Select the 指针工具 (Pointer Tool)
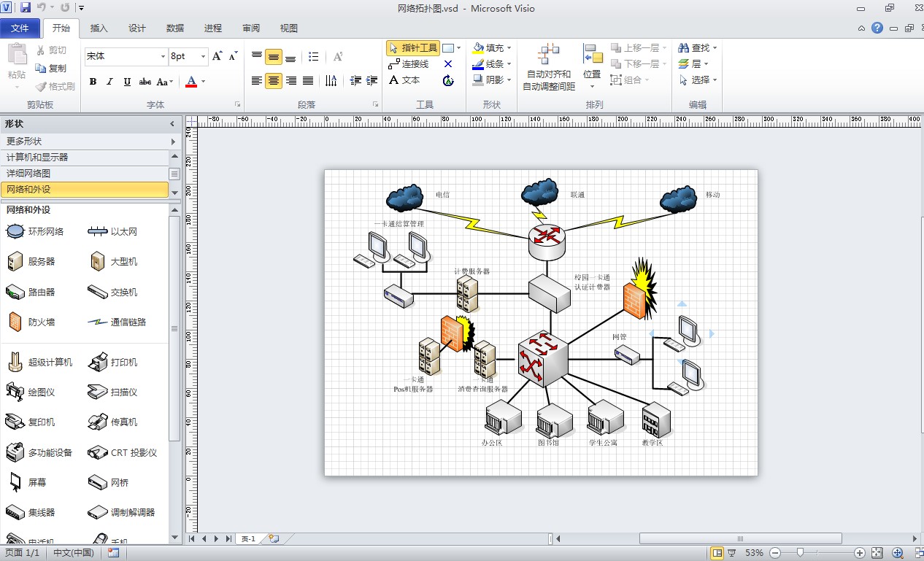The height and width of the screenshot is (561, 924). click(413, 47)
